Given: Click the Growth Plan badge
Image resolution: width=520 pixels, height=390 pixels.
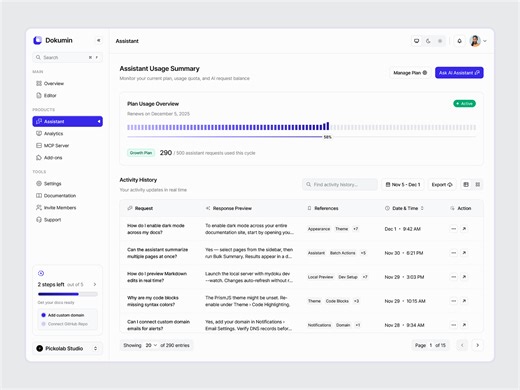Looking at the screenshot, I should pyautogui.click(x=141, y=153).
